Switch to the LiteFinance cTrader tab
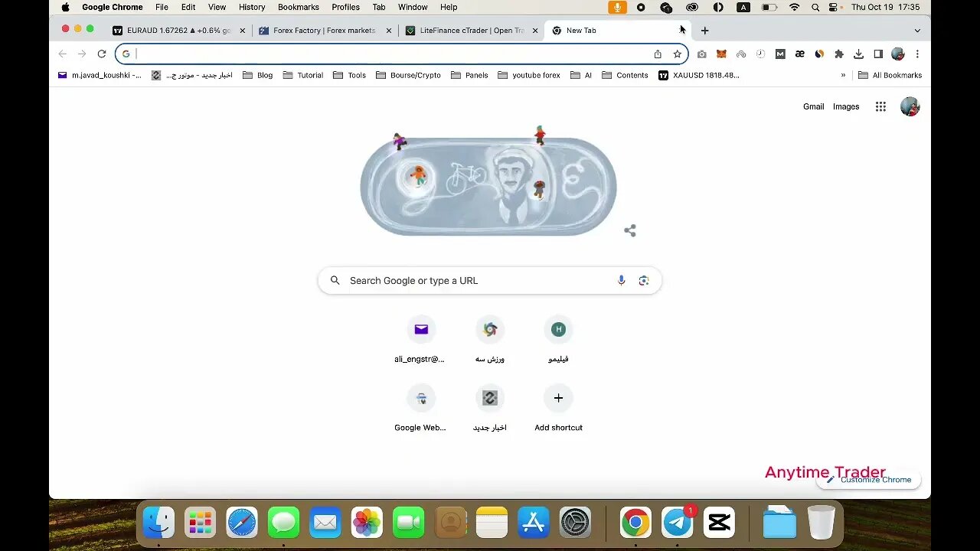The width and height of the screenshot is (980, 551). [x=472, y=31]
